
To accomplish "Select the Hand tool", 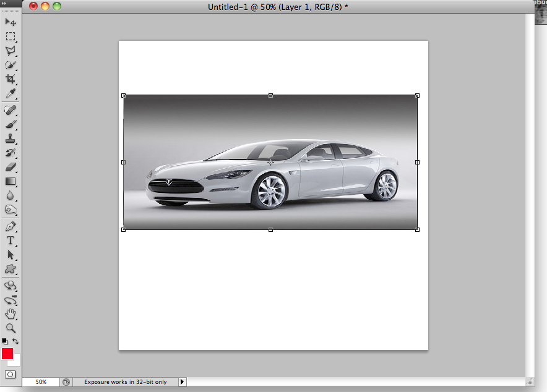I will (11, 314).
